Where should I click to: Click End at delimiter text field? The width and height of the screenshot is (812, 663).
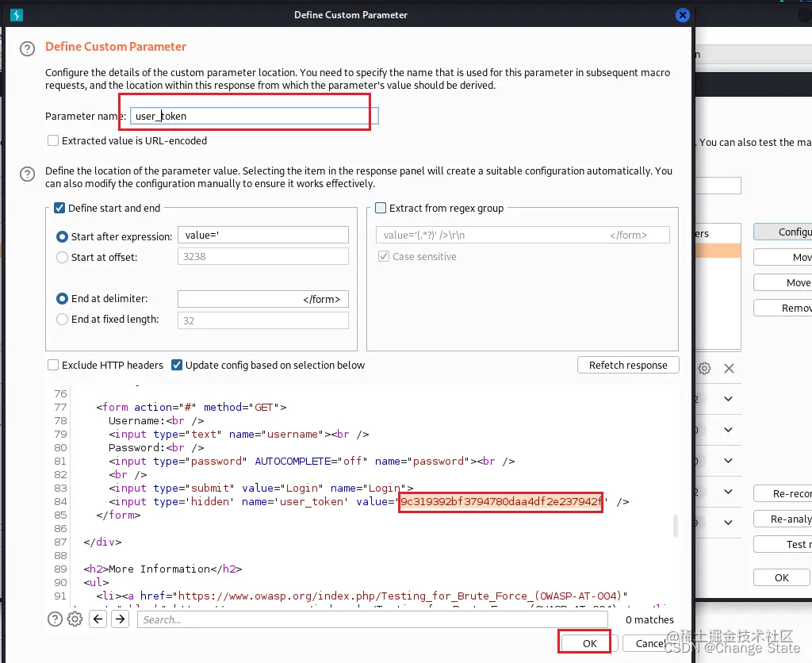[x=263, y=300]
